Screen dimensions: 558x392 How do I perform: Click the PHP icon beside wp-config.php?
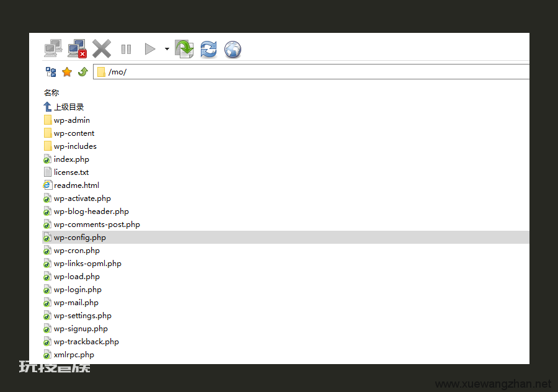(x=47, y=238)
